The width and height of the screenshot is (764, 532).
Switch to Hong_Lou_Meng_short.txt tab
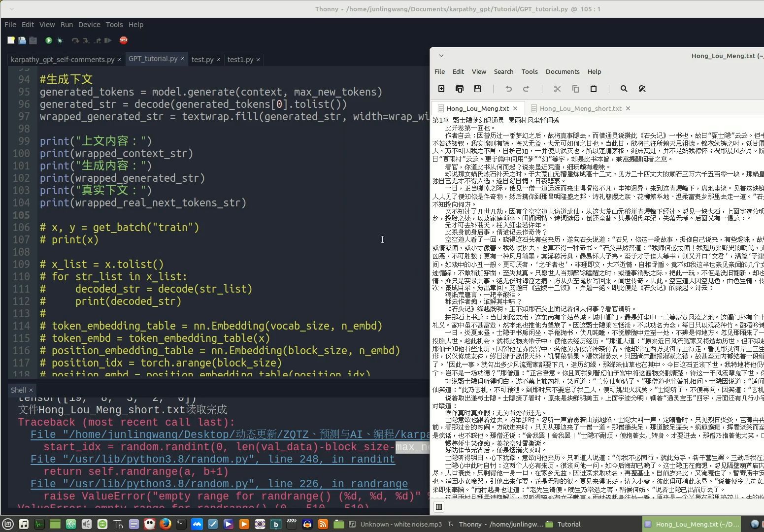(580, 108)
